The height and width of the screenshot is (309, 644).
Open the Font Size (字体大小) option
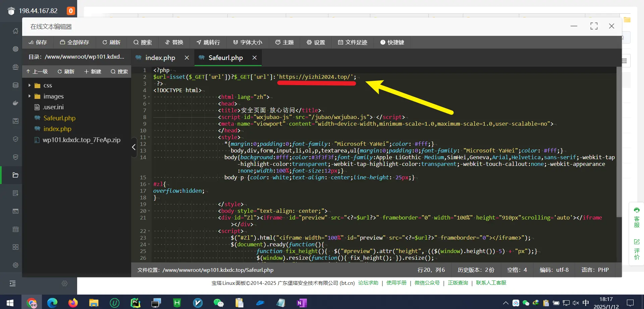click(x=248, y=42)
